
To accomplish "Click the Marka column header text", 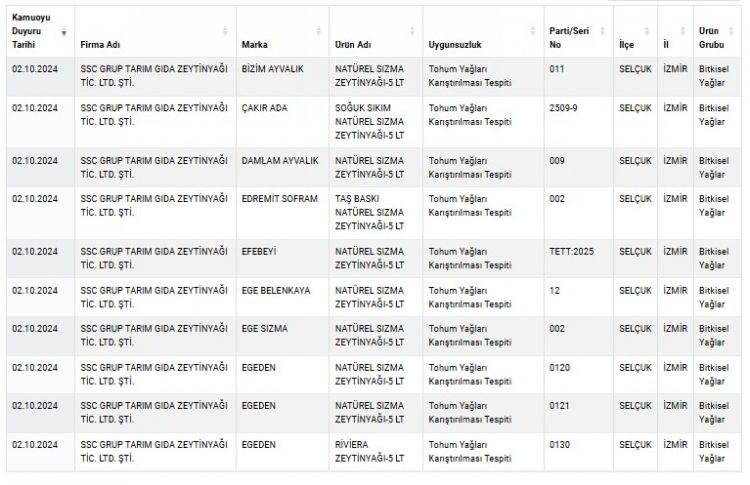I will click(254, 45).
